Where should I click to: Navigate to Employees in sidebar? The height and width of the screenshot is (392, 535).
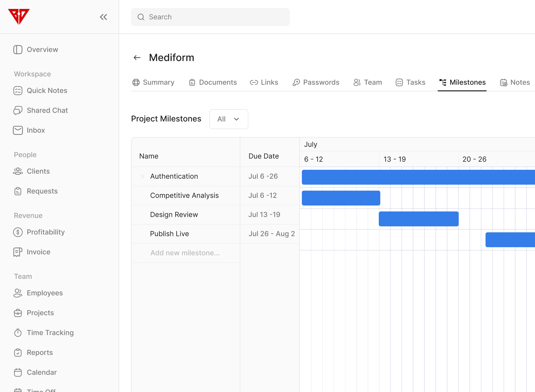[38, 293]
